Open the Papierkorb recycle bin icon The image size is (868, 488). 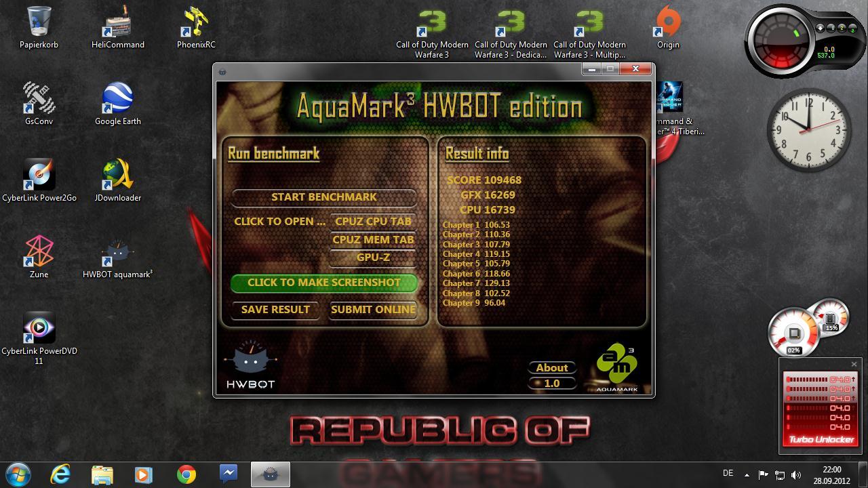[x=39, y=27]
